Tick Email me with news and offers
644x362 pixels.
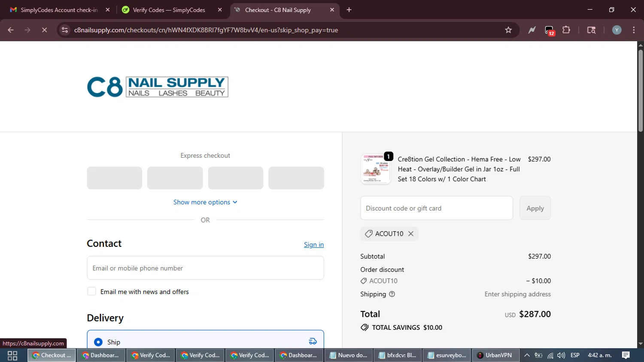coord(91,291)
